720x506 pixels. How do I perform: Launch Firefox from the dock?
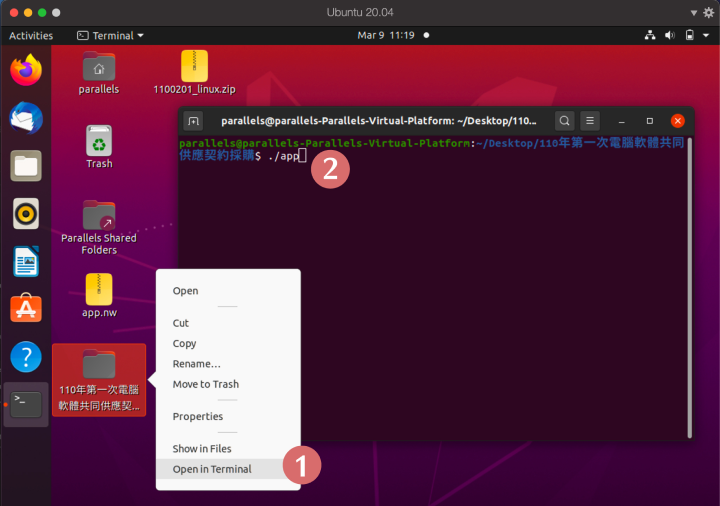coord(26,70)
